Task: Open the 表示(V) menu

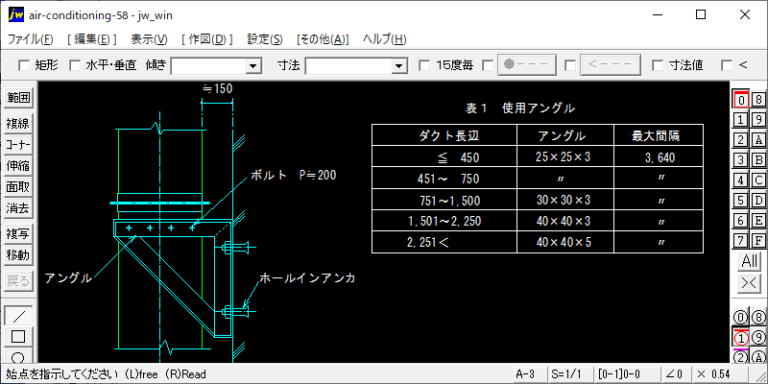Action: tap(149, 39)
